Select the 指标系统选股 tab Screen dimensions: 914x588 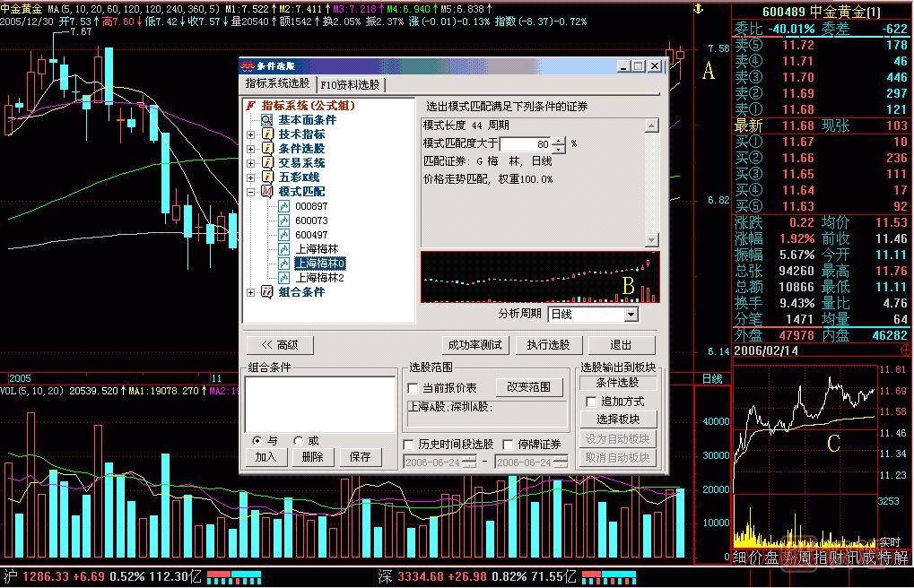click(278, 83)
